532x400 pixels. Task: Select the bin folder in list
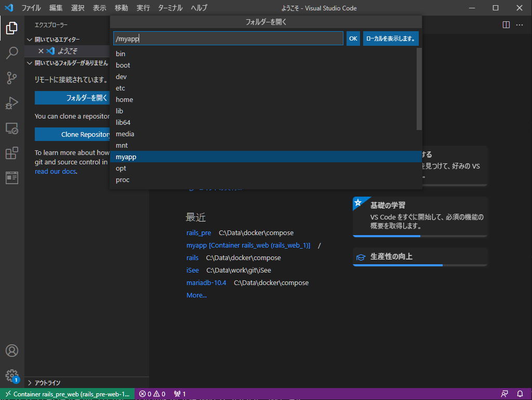pos(263,54)
